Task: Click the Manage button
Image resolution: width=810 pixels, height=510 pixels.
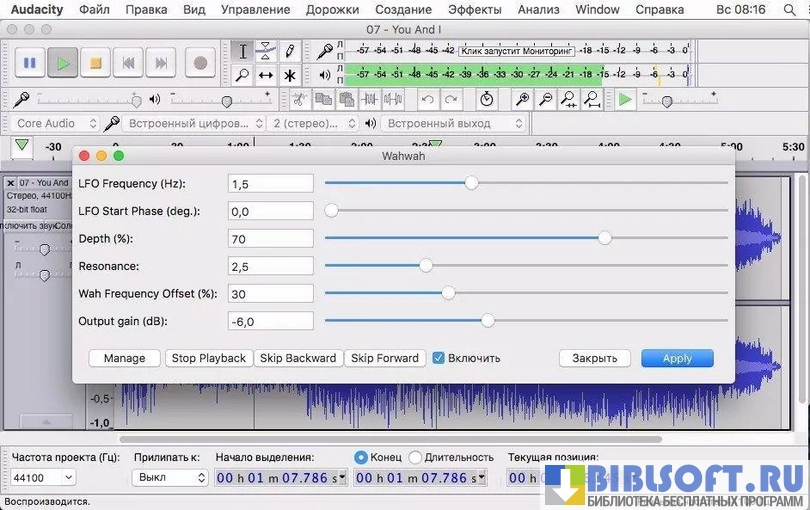Action: tap(124, 358)
